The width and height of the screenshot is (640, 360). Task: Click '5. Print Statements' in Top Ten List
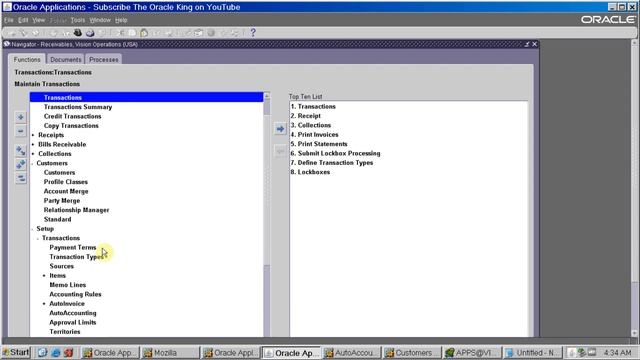click(x=319, y=144)
